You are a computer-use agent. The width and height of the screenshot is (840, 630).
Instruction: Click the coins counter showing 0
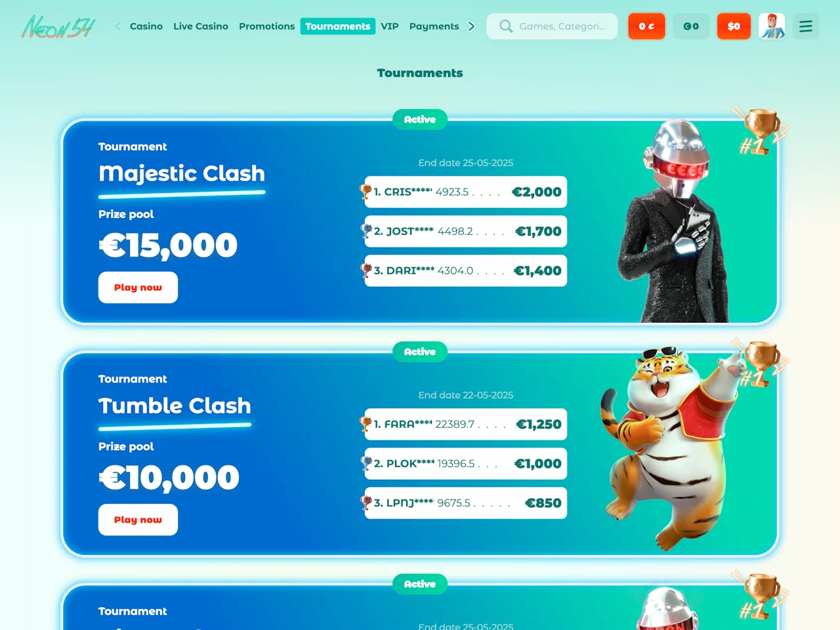(691, 26)
